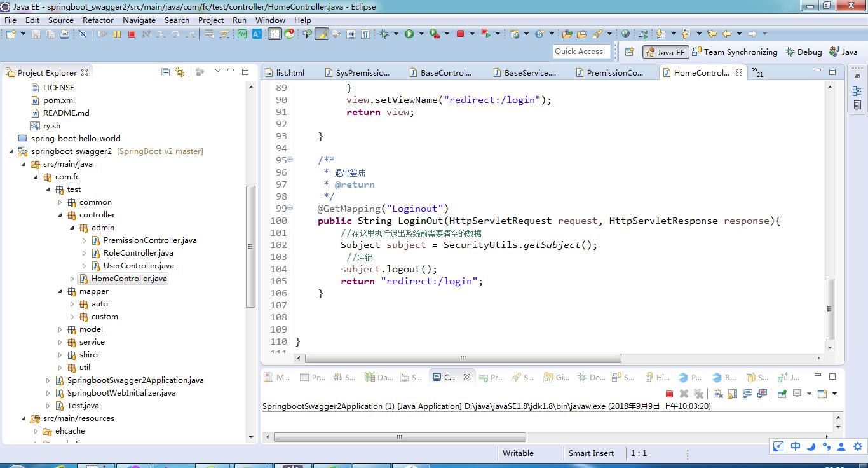Click the Clear Console icon
The image size is (868, 468).
pos(718,394)
